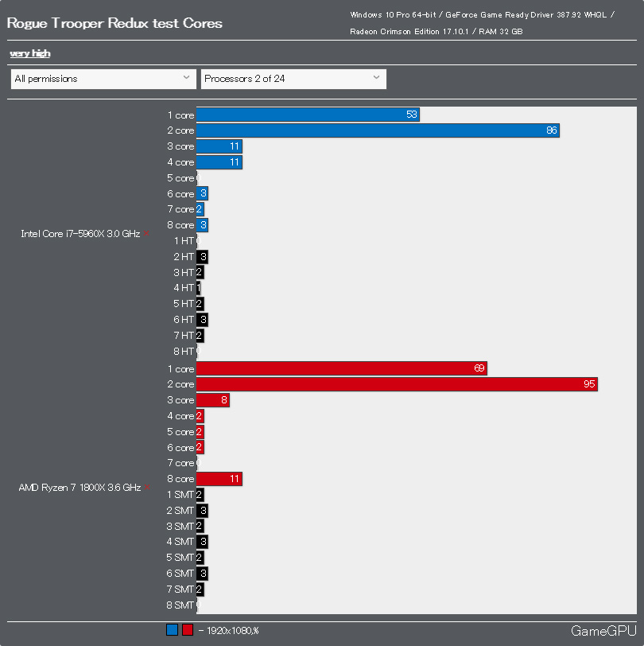Remove Intel Core i7-5960X with red X
Image resolution: width=644 pixels, height=646 pixels.
pyautogui.click(x=147, y=234)
